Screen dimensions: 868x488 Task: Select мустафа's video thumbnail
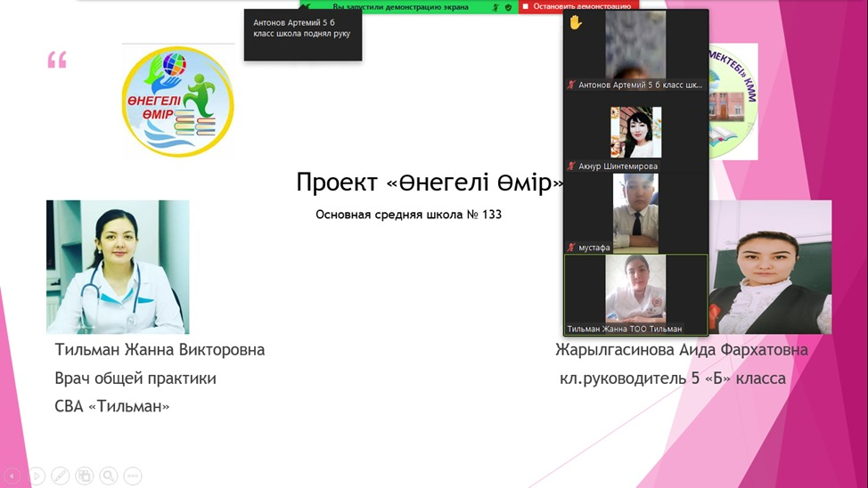pos(635,213)
